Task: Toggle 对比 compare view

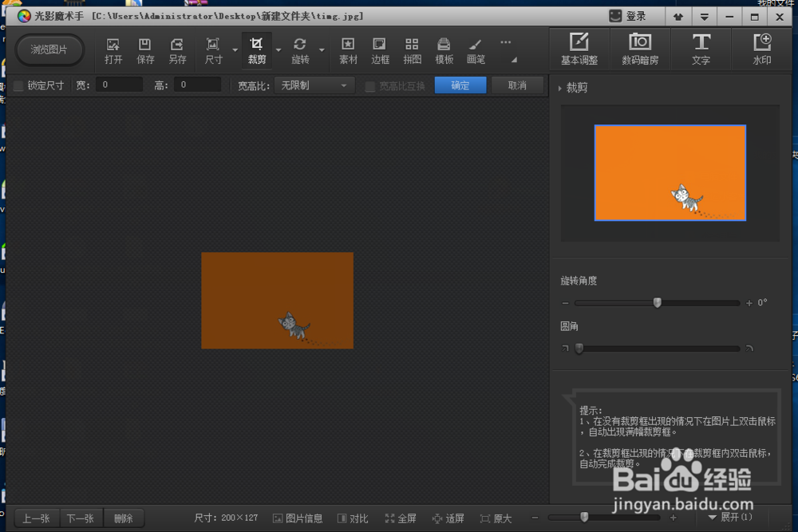Action: tap(353, 518)
